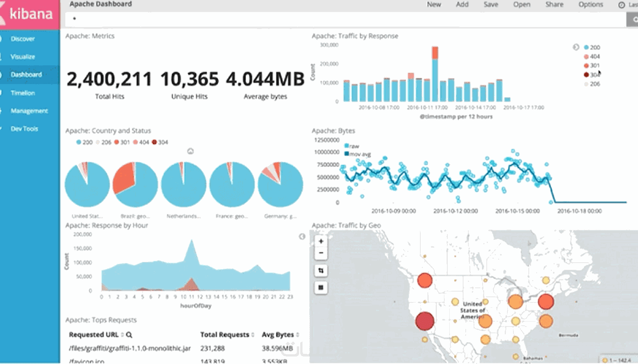Collapse the Country and Status legend toggle

coord(191,151)
